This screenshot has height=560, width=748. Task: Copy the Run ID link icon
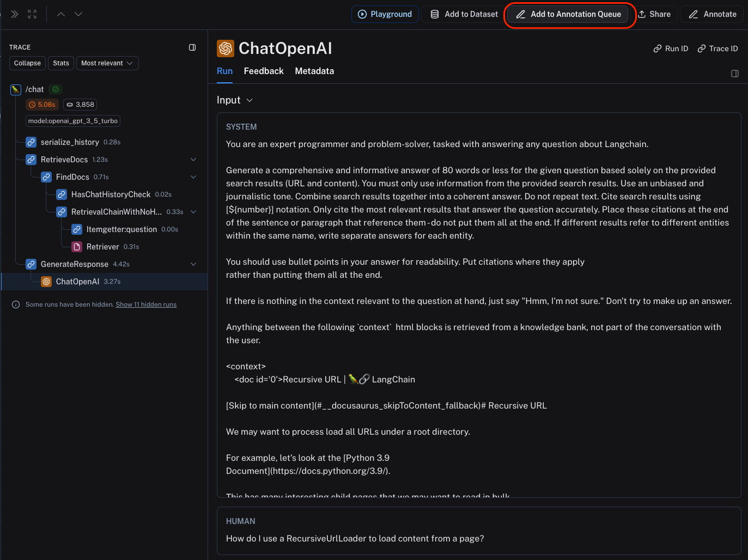click(658, 48)
